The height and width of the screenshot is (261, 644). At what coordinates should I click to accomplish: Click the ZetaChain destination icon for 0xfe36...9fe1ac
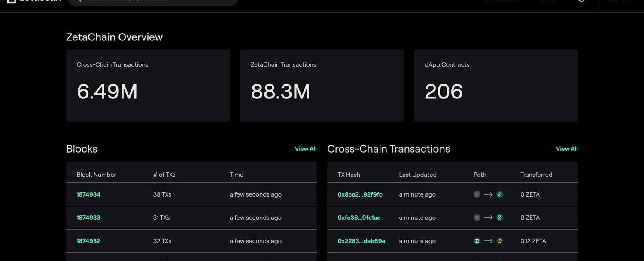click(500, 218)
